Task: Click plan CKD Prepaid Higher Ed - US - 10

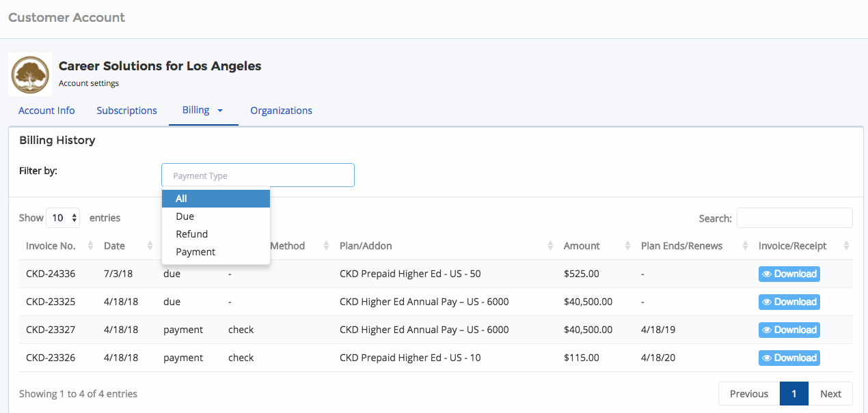Action: click(x=410, y=358)
